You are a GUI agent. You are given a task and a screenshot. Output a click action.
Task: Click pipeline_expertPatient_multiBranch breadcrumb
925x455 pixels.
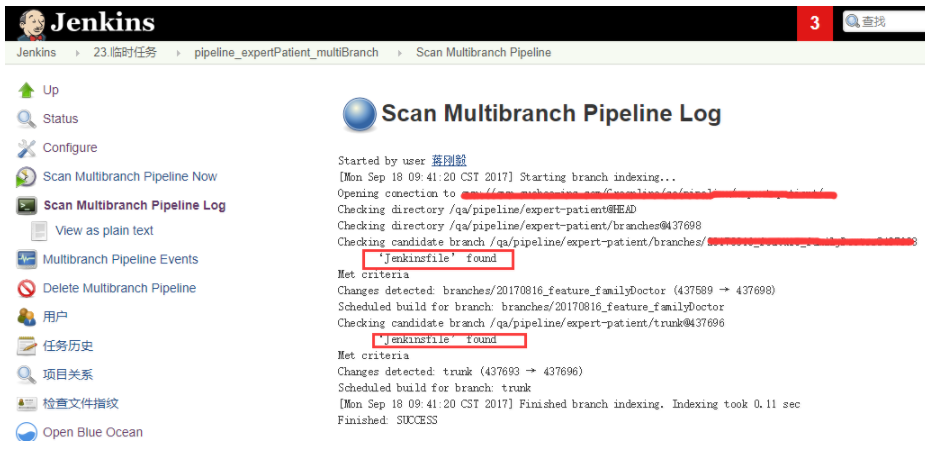287,53
